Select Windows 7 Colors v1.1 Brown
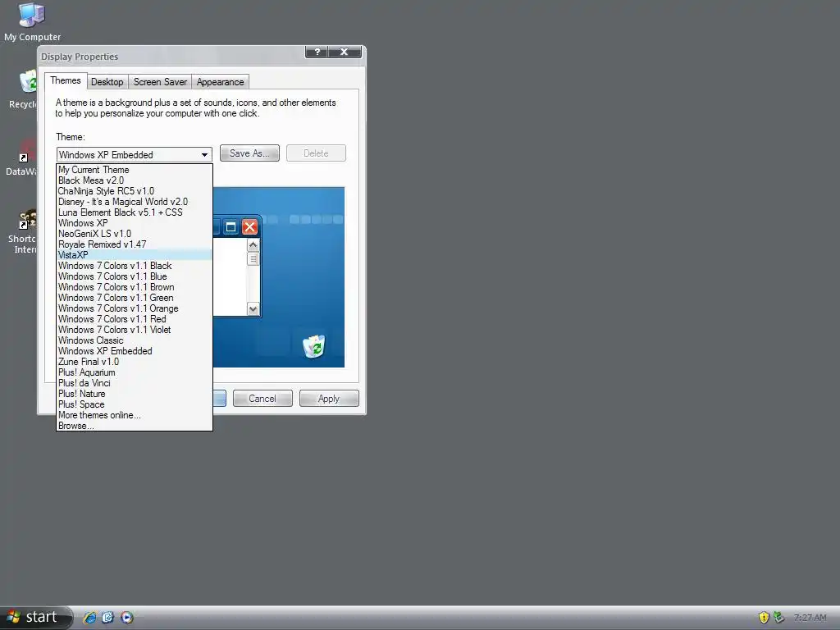Screen dimensions: 840x630 [x=135, y=287]
